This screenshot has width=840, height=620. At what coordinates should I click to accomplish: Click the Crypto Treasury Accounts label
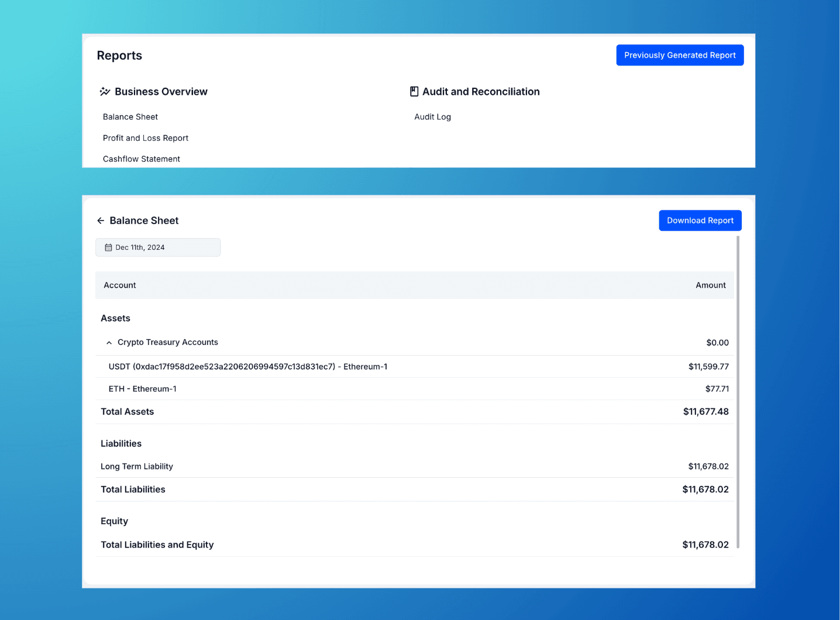167,342
